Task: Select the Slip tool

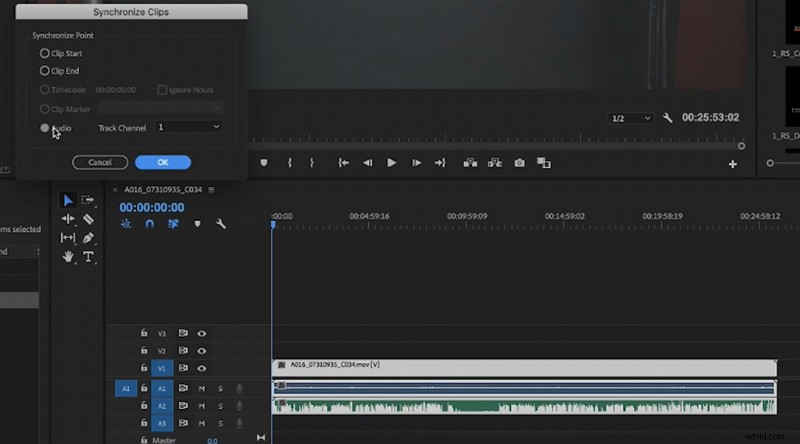Action: (x=68, y=238)
